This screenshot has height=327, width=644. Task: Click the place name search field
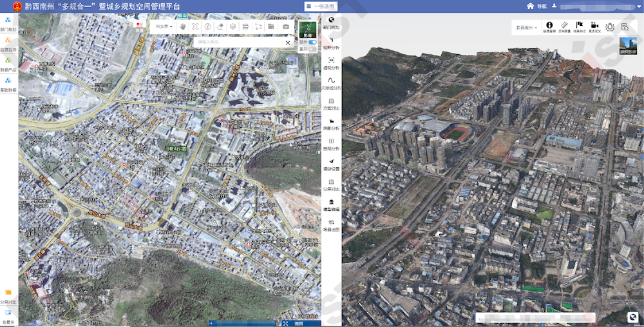pyautogui.click(x=238, y=42)
